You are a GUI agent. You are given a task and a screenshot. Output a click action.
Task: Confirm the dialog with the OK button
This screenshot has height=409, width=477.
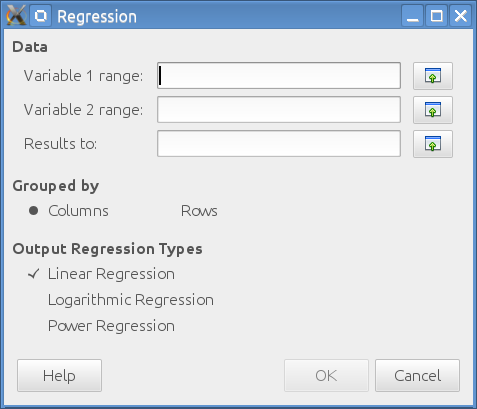[326, 375]
